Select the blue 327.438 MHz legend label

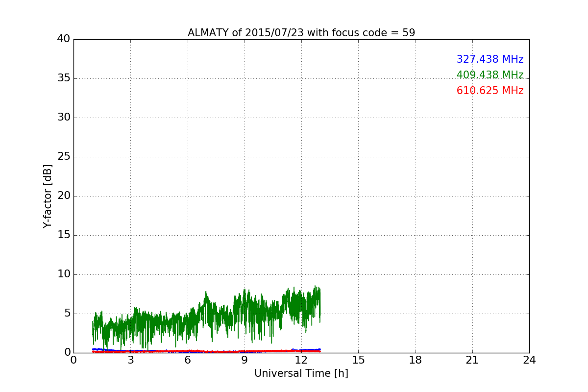pos(490,59)
